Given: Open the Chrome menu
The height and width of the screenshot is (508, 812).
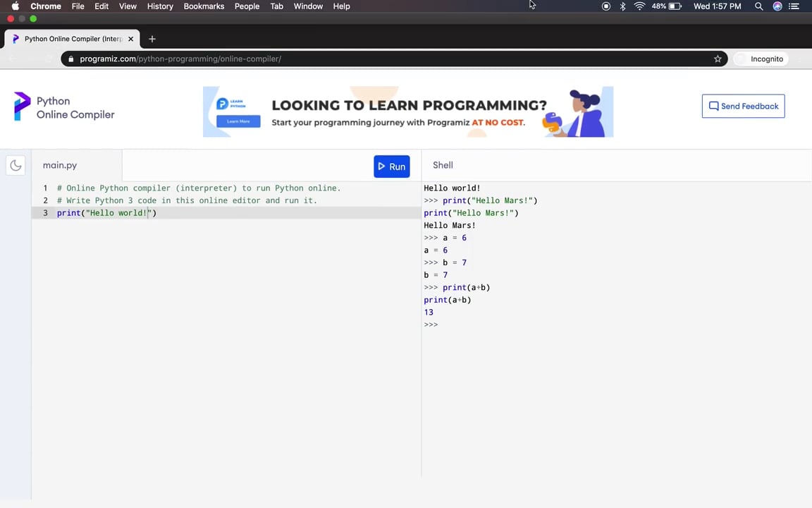Looking at the screenshot, I should [46, 6].
